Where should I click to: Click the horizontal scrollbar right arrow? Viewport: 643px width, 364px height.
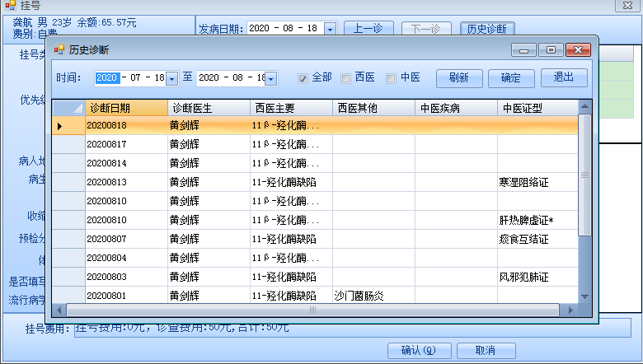click(x=570, y=310)
